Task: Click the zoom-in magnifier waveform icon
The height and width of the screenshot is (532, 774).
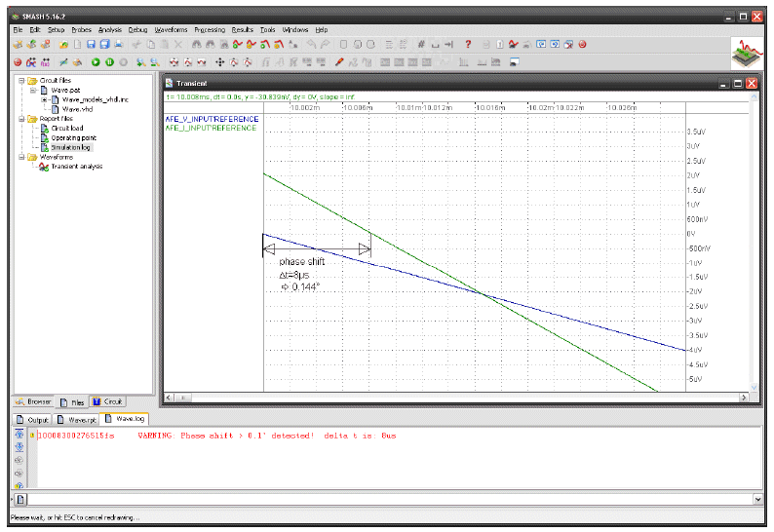Action: (141, 62)
